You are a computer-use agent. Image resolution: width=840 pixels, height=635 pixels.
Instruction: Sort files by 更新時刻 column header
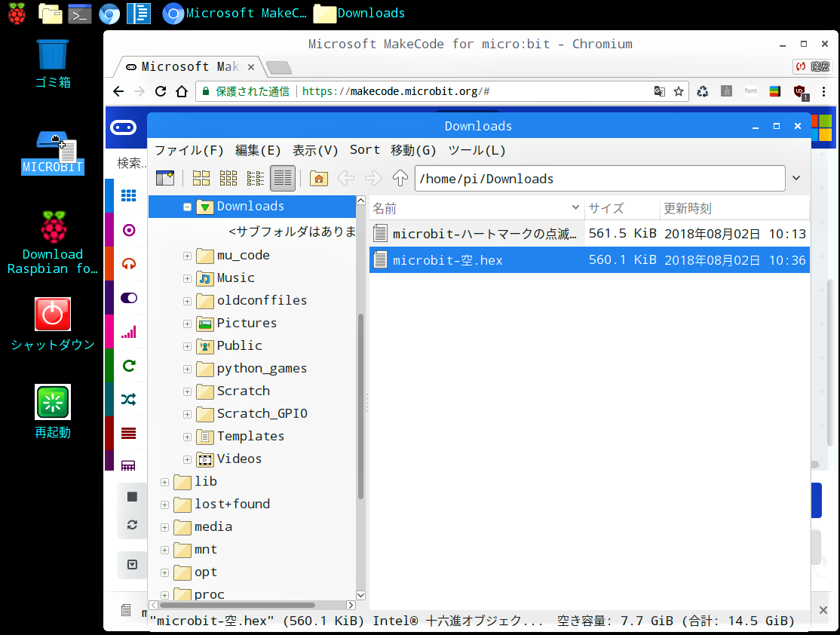734,208
